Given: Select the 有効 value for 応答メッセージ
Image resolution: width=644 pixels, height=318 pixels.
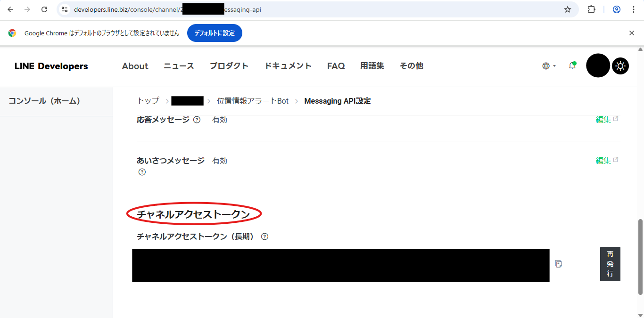Looking at the screenshot, I should tap(220, 120).
